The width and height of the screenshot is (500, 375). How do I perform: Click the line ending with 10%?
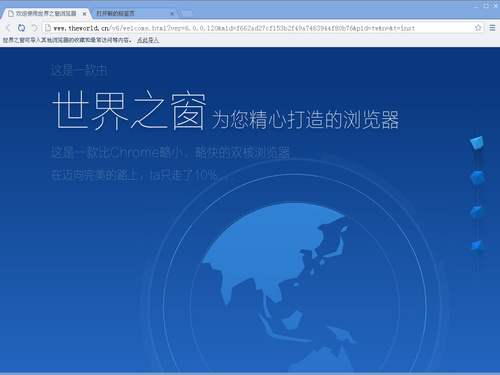[x=142, y=175]
